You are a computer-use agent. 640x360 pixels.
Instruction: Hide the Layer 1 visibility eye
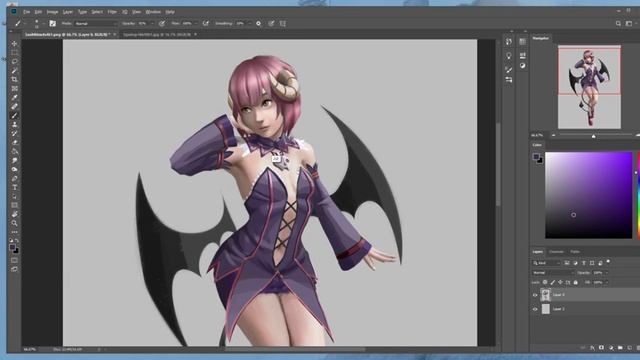pos(535,309)
